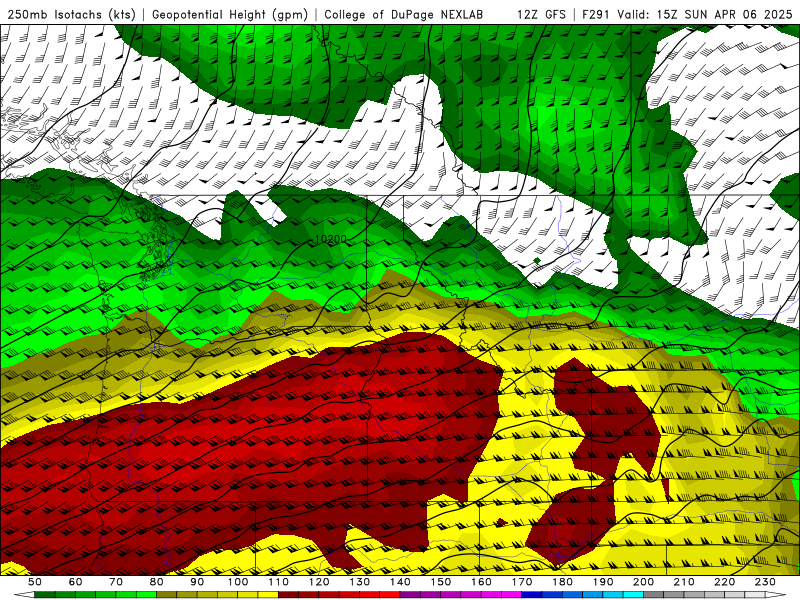800x600 pixels.
Task: Click the legend value "170"
Action: click(522, 582)
